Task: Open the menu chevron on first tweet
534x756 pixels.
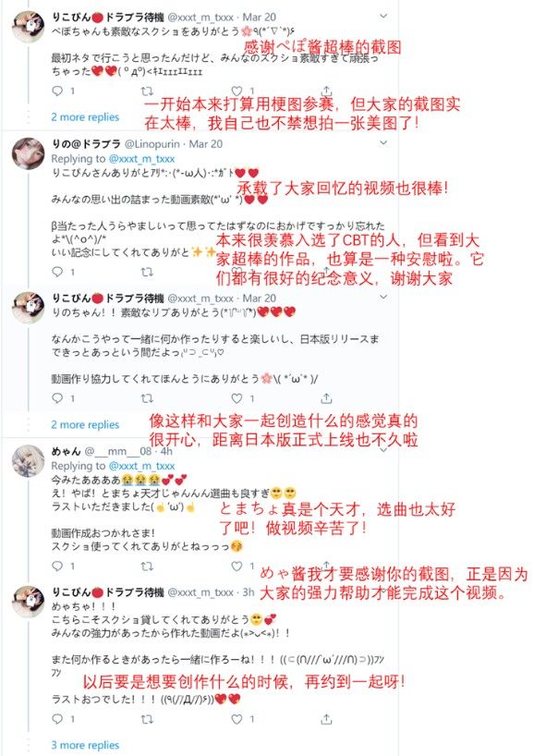Action: click(383, 16)
